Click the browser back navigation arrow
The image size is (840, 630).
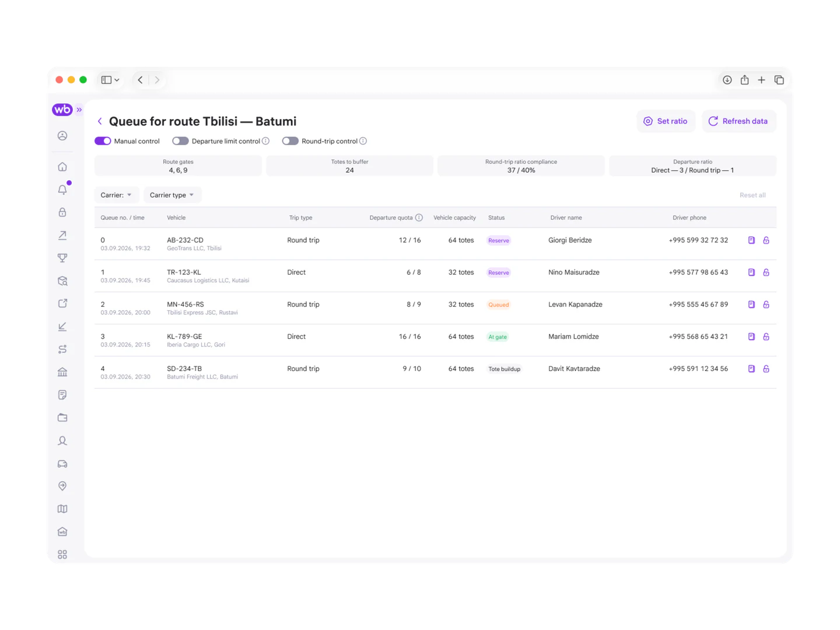(x=141, y=80)
